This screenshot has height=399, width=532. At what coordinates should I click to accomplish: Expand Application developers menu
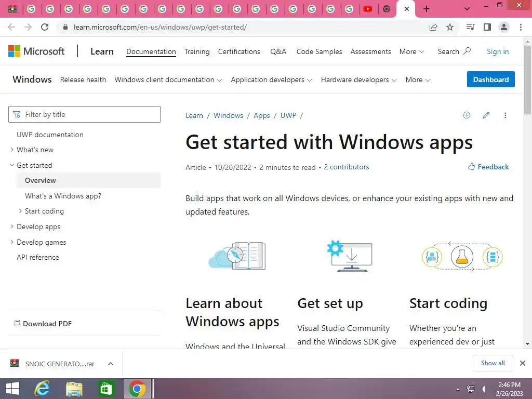(271, 79)
